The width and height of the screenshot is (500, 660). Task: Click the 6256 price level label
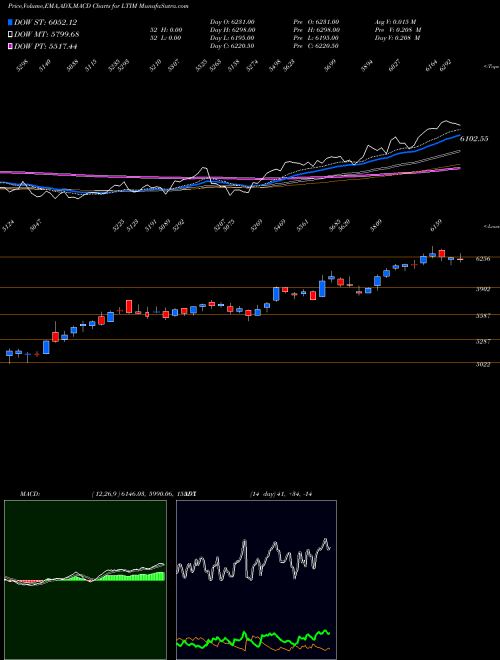(483, 259)
